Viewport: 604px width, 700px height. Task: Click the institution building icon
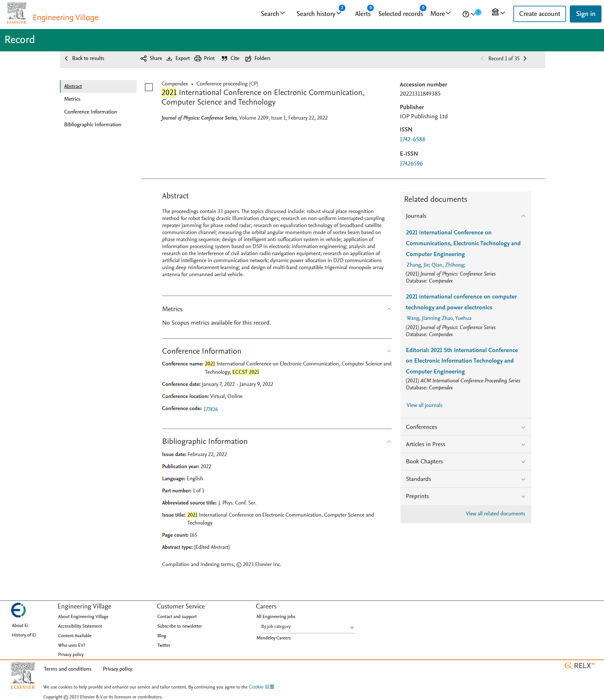[495, 12]
